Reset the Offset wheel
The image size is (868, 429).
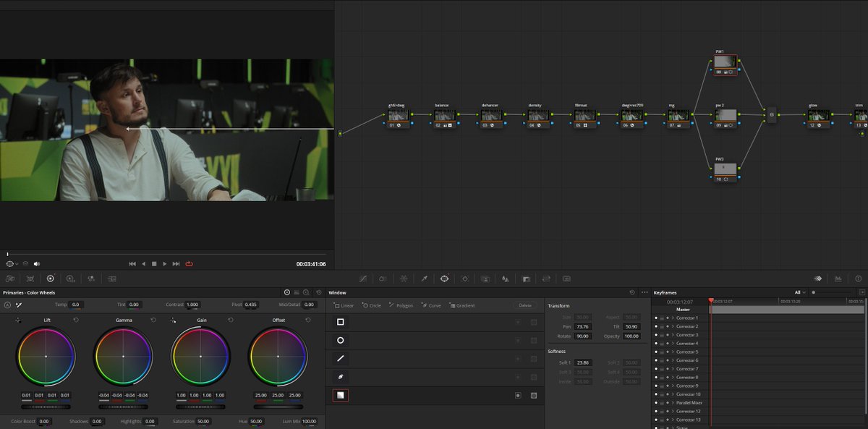click(308, 320)
